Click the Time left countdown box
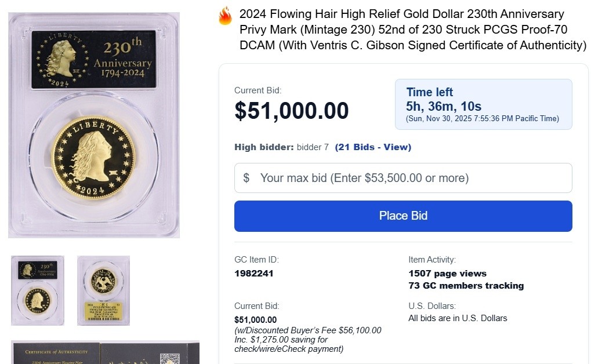The height and width of the screenshot is (364, 591). pos(483,104)
